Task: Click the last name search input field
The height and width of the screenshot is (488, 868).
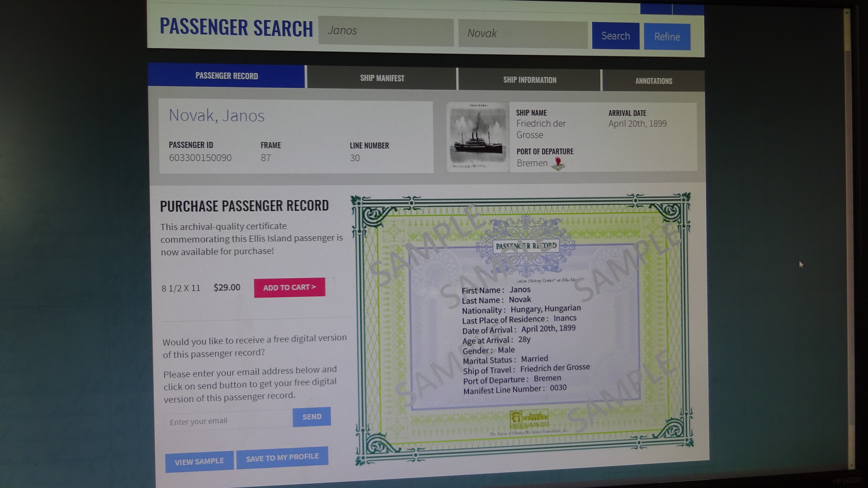Action: pos(523,33)
